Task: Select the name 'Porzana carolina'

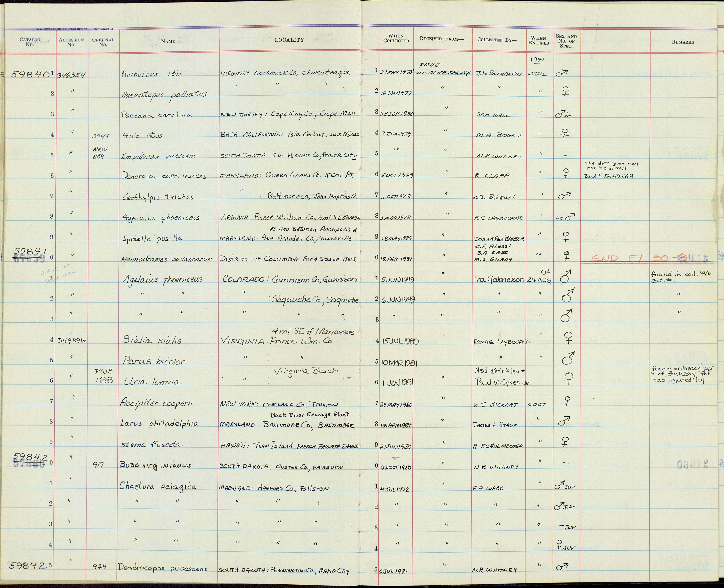Action: click(157, 115)
